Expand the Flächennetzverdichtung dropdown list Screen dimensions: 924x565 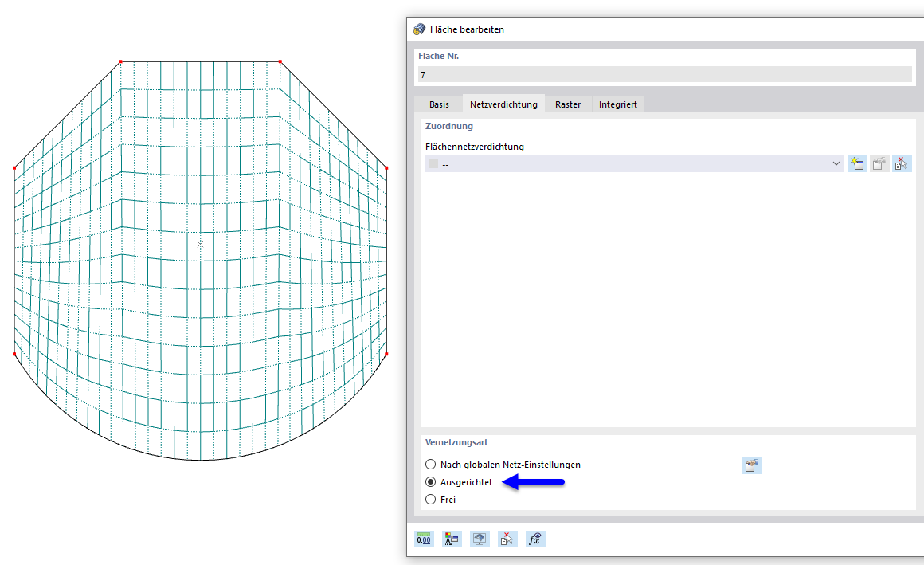(x=836, y=164)
